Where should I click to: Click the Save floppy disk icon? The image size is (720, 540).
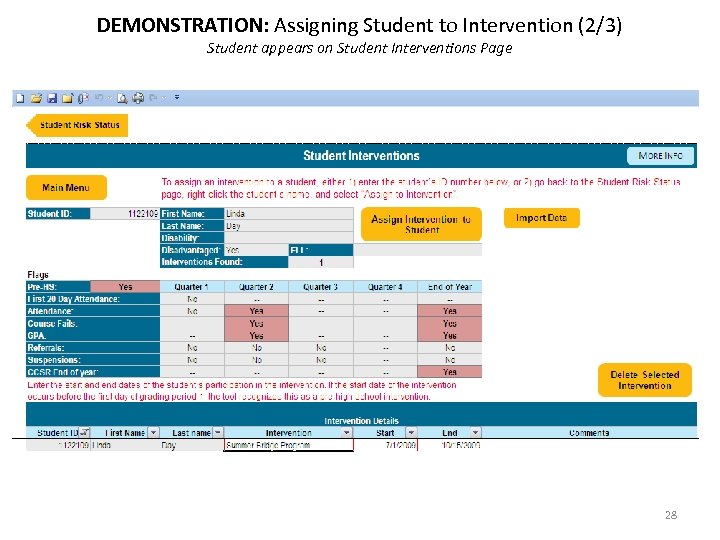[x=52, y=98]
